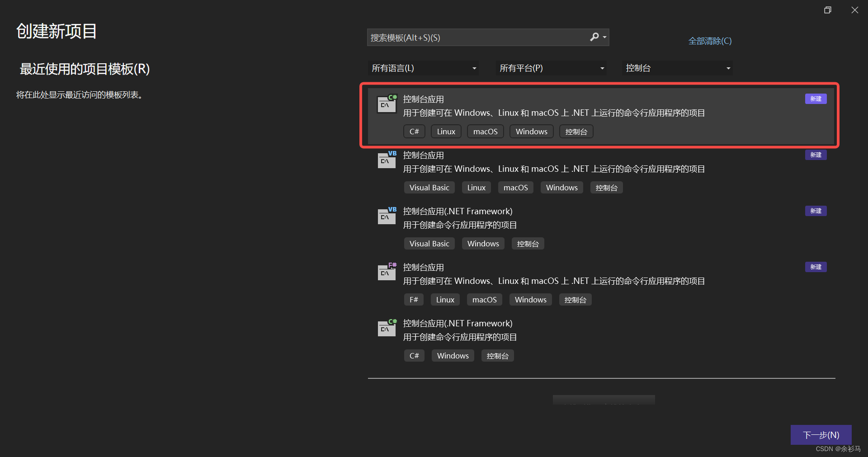868x457 pixels.
Task: Click Windows tag in C# .NET Framework row
Action: 453,356
